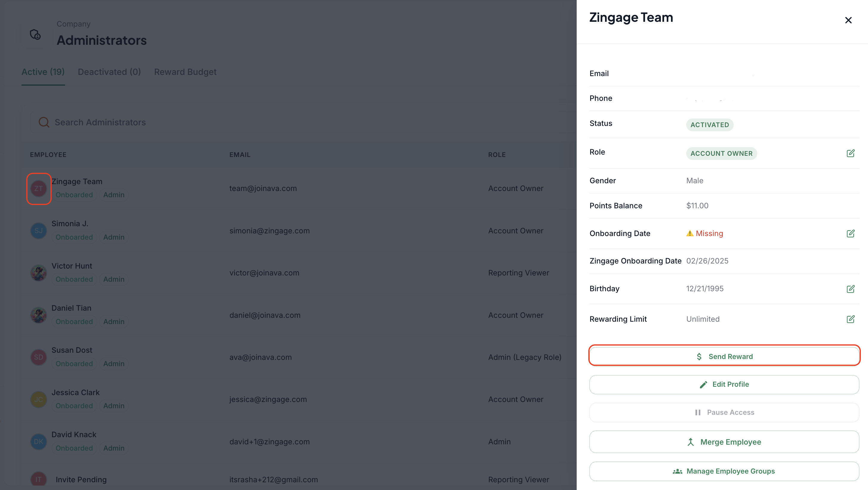Select the Jessica Clark employee name
The image size is (868, 490).
[76, 392]
